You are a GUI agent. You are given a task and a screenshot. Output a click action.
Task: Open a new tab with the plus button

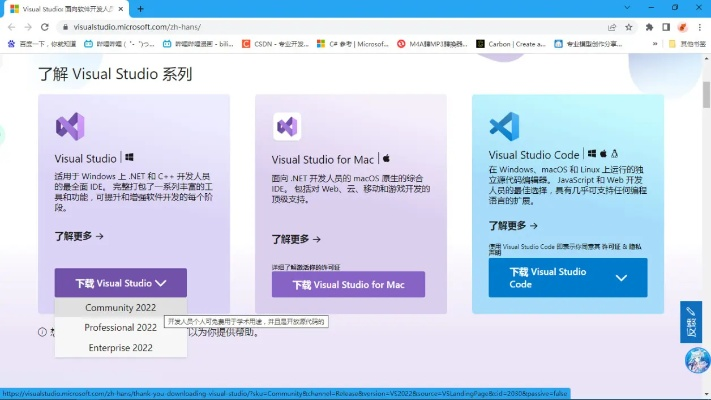click(x=140, y=8)
